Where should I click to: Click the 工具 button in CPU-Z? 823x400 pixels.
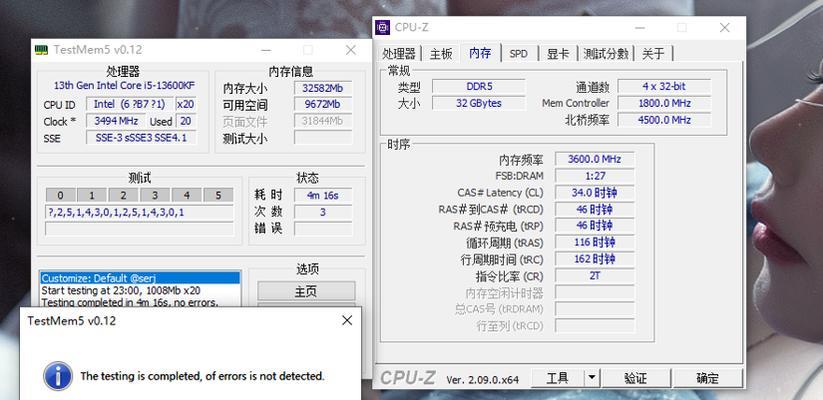point(557,378)
